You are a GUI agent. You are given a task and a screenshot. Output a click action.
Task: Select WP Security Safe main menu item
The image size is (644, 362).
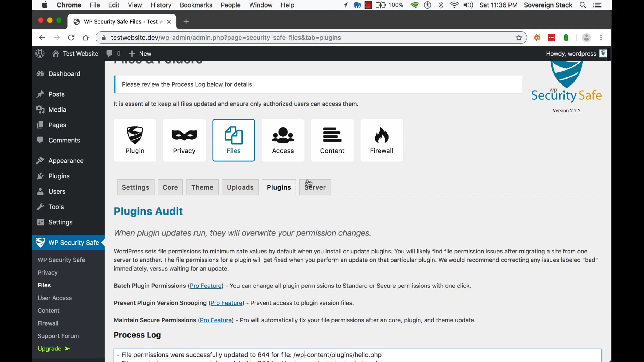click(x=68, y=242)
